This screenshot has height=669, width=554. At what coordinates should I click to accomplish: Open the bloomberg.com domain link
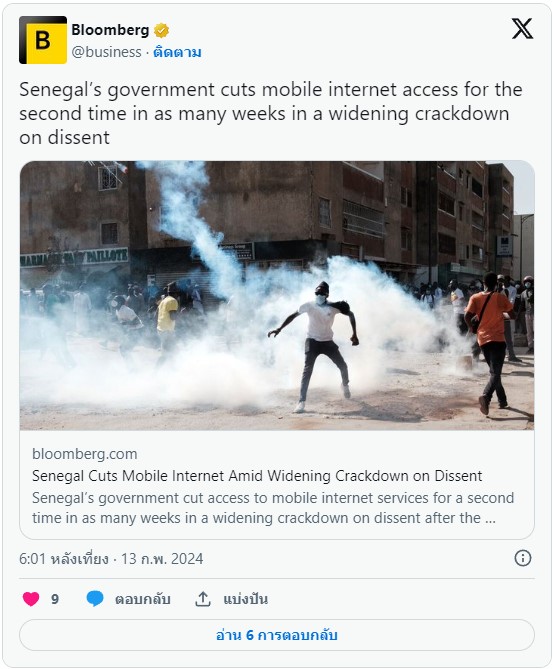click(85, 454)
